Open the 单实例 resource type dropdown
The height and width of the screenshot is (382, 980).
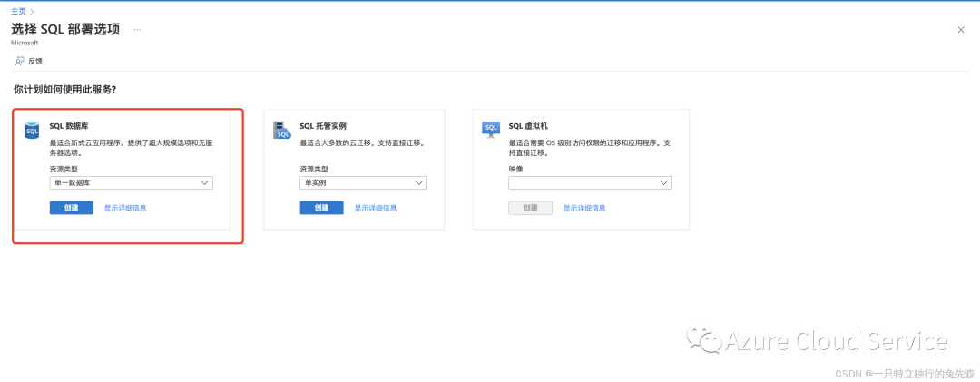coord(364,183)
